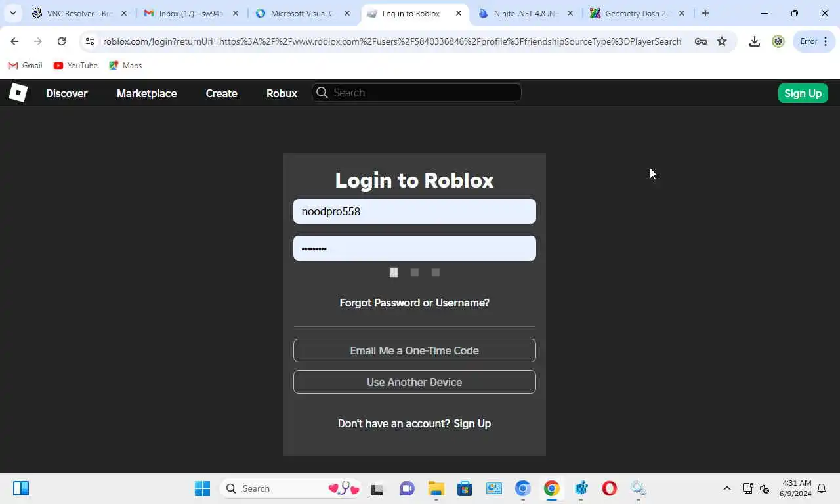The image size is (840, 504).
Task: Open the Chrome downloads icon
Action: [755, 41]
